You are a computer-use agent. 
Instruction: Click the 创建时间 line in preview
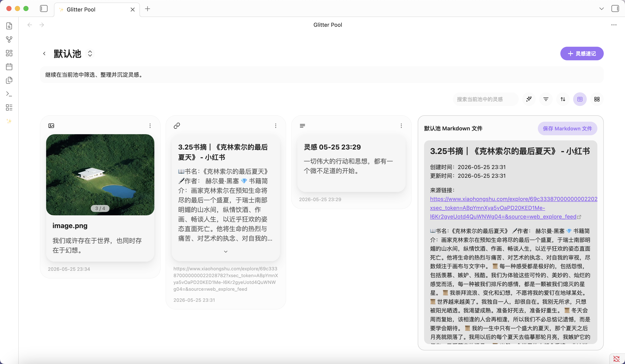click(468, 167)
